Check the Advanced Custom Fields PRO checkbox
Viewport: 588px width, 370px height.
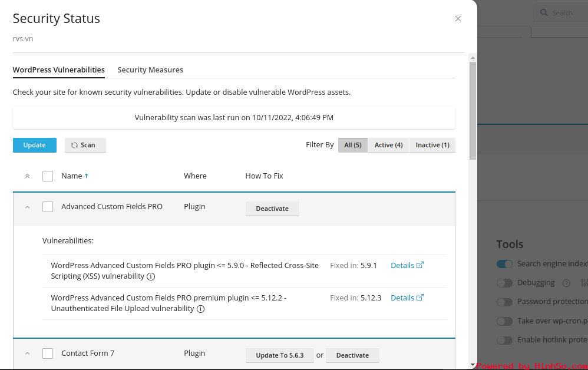click(x=48, y=207)
